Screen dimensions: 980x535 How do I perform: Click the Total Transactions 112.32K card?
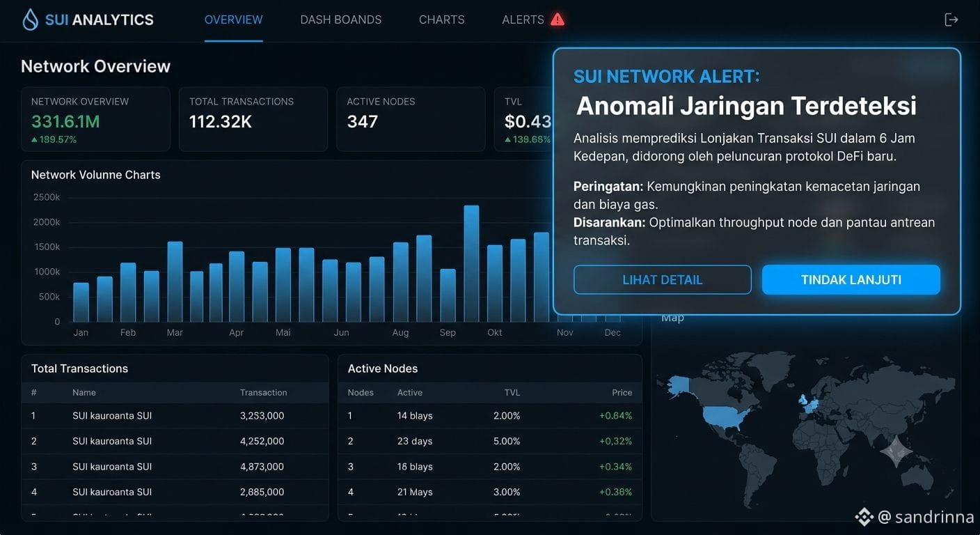253,119
